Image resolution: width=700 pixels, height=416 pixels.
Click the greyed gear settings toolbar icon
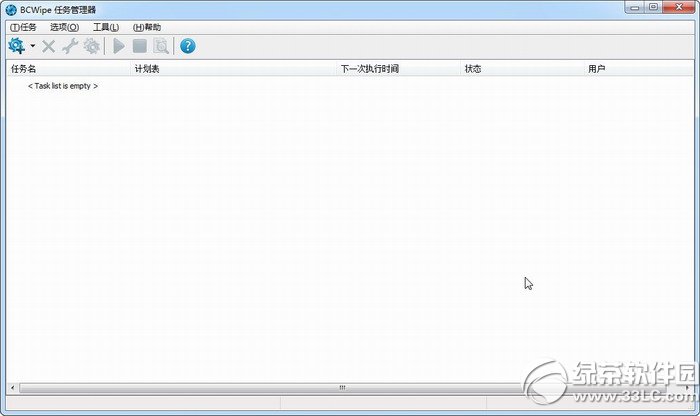[92, 46]
